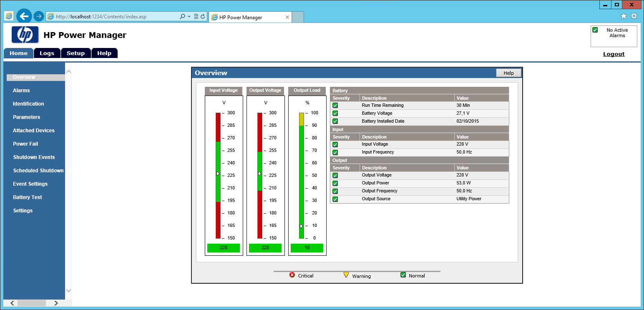Viewport: 644px width, 310px height.
Task: Click the Output Source severity icon
Action: pyautogui.click(x=335, y=199)
